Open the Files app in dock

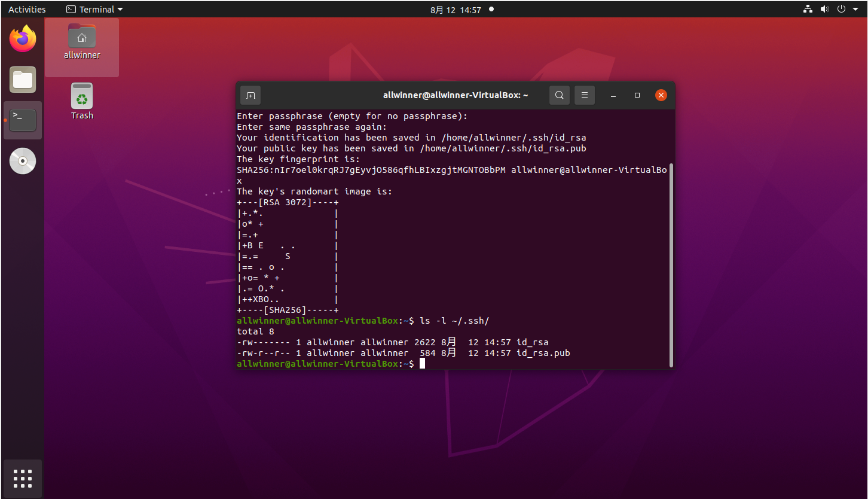(x=23, y=80)
